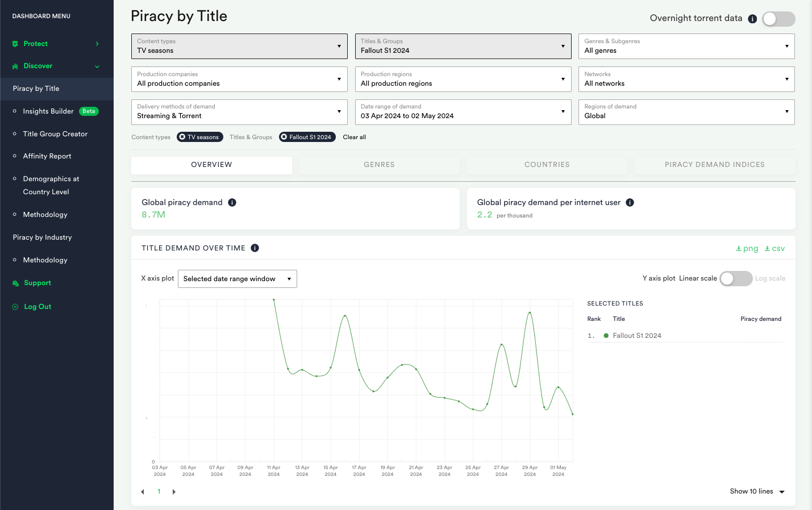Click the Piracy demand column header

click(761, 319)
